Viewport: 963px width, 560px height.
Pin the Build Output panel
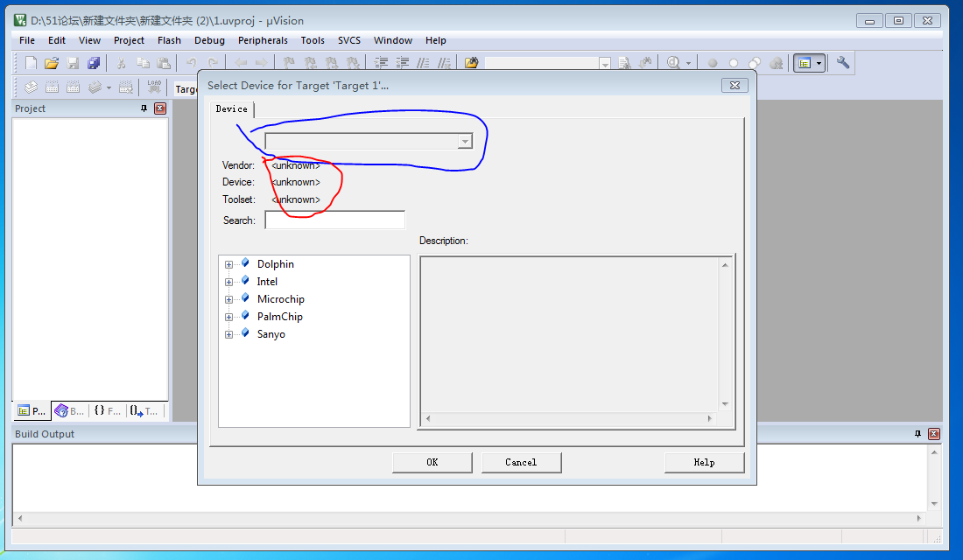pos(917,433)
